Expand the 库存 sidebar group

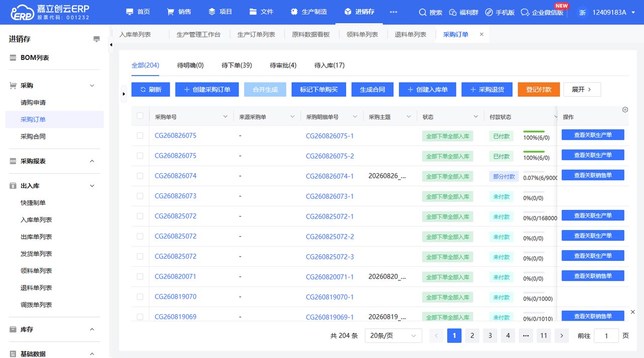point(92,329)
